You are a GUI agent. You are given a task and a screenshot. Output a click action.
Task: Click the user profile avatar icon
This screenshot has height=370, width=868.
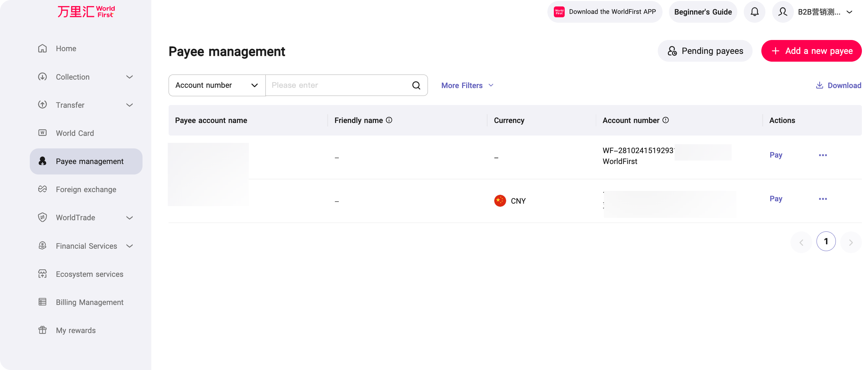point(783,12)
